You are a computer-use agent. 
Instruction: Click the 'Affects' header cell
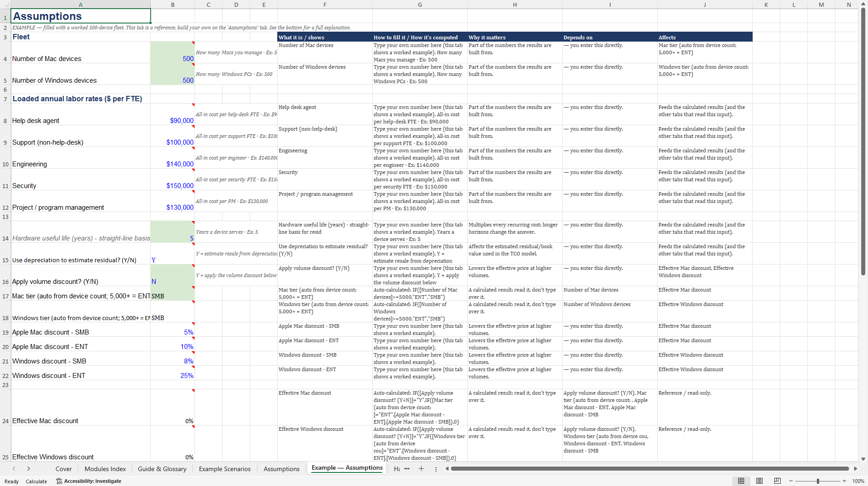(x=705, y=37)
